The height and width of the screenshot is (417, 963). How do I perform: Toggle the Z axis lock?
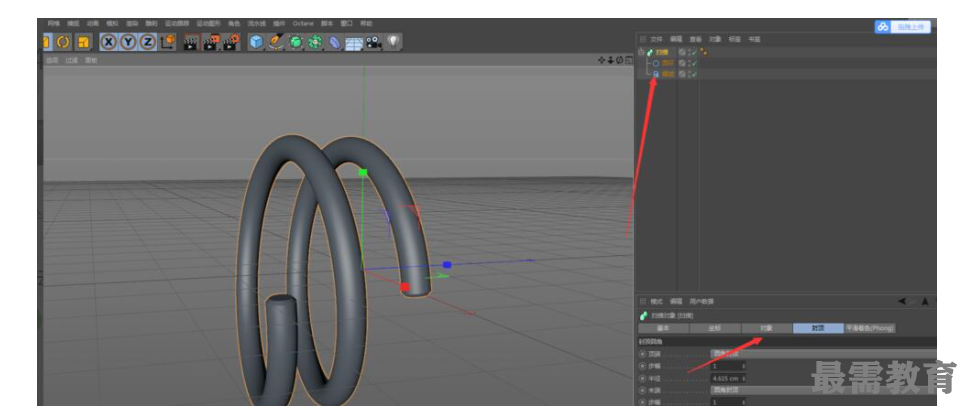click(x=147, y=42)
